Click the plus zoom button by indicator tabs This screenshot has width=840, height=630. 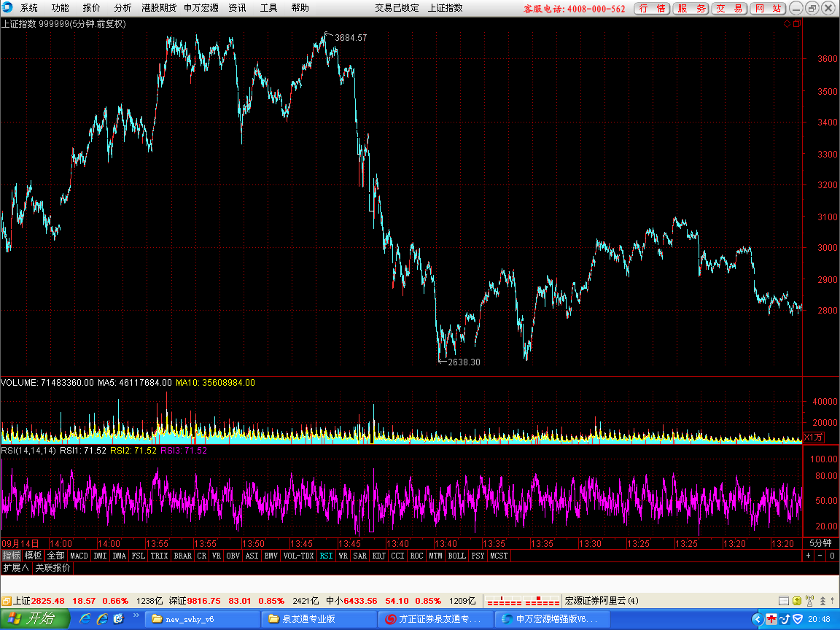[809, 556]
